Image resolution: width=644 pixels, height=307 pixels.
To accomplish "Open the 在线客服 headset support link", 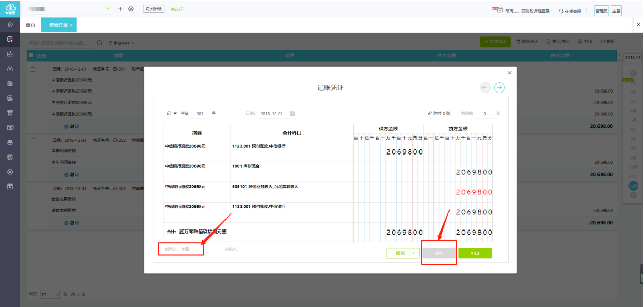I will click(x=570, y=11).
